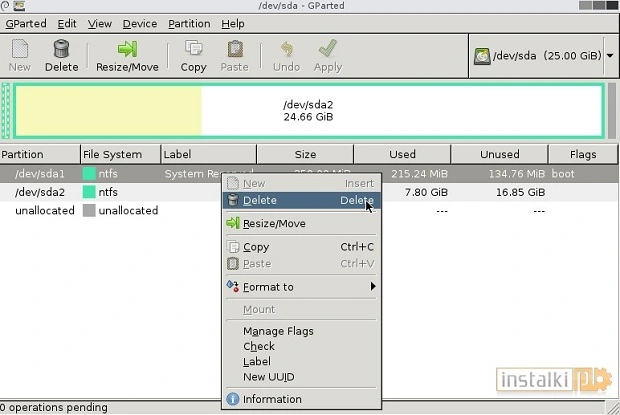Click the Copy toolbar icon

(193, 49)
